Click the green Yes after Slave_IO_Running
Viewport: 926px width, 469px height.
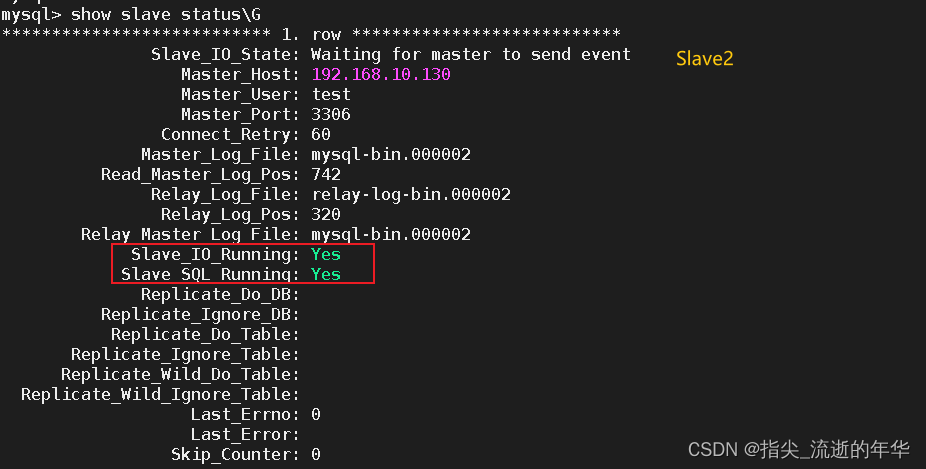[326, 255]
